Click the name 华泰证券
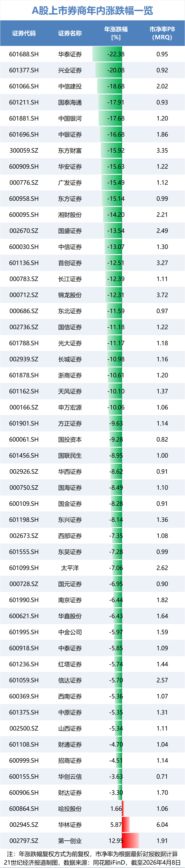The image size is (185, 868). point(70,54)
